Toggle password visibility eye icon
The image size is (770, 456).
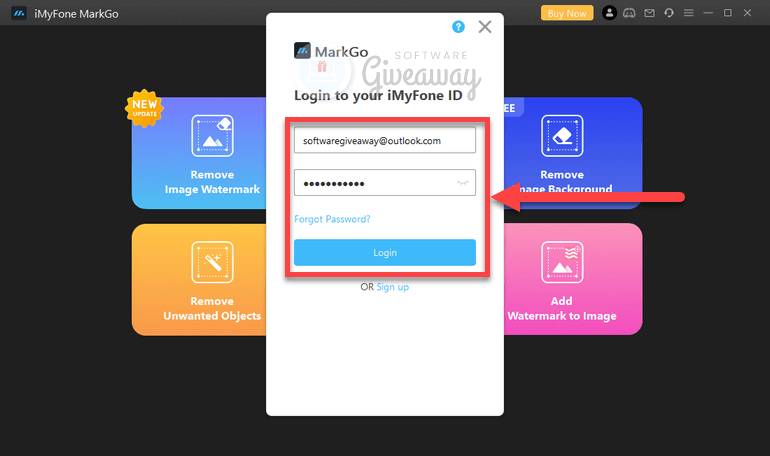pos(462,183)
